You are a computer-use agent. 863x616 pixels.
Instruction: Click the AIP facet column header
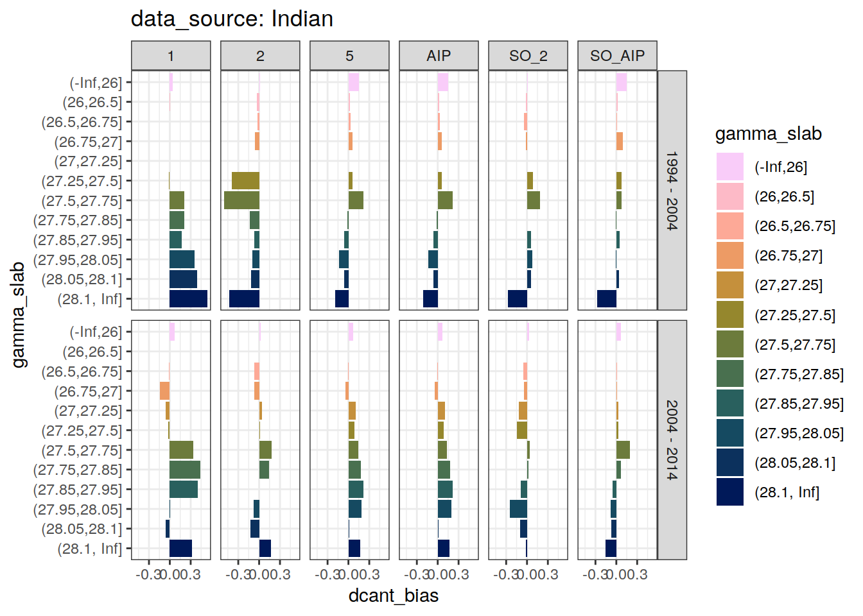pos(439,56)
